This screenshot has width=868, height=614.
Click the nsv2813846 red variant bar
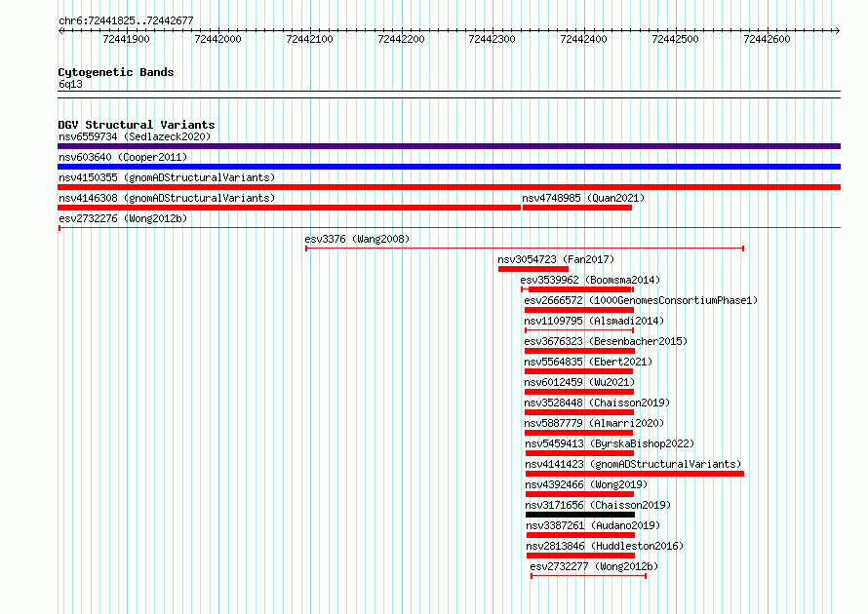(x=580, y=556)
